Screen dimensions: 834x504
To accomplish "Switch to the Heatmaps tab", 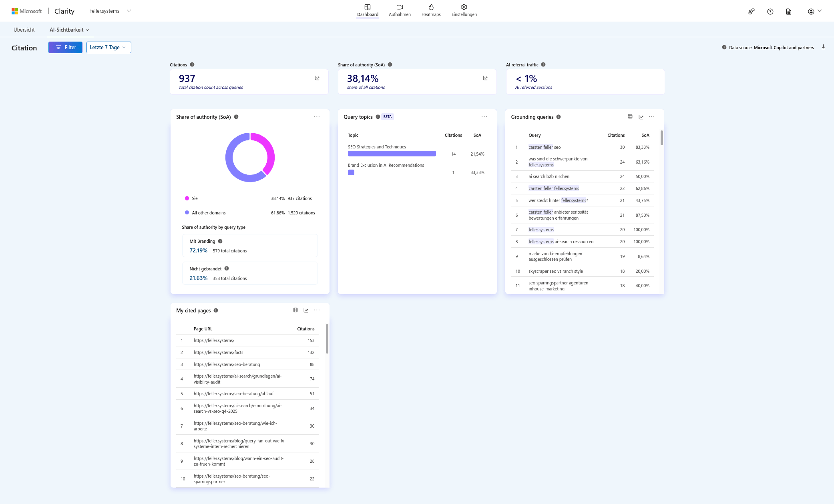I will (431, 10).
